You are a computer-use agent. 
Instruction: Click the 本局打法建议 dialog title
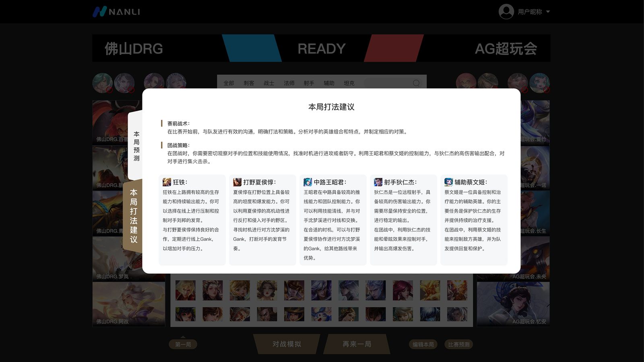pos(331,107)
